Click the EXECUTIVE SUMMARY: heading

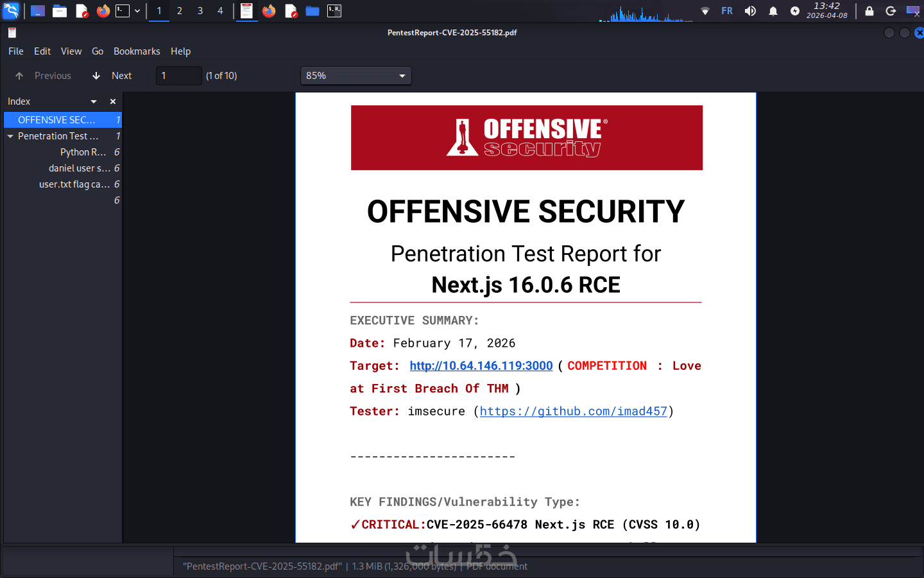pos(414,320)
